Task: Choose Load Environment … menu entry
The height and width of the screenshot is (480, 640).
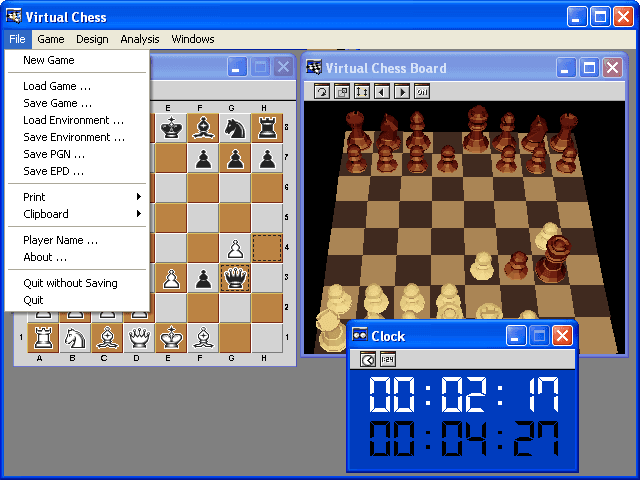Action: [x=77, y=120]
